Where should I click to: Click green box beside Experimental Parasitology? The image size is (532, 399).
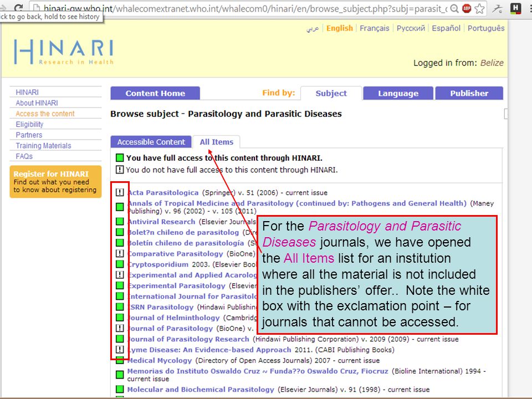point(120,285)
